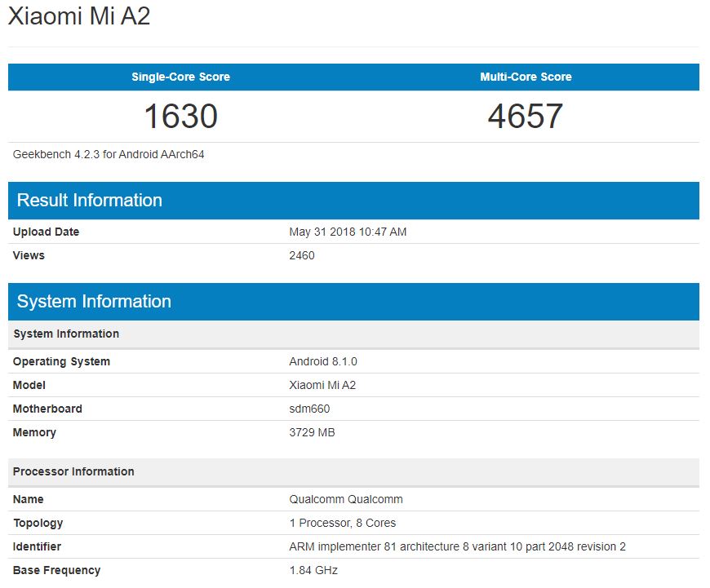Click the 3729 MB memory value
The image size is (710, 588).
[312, 432]
